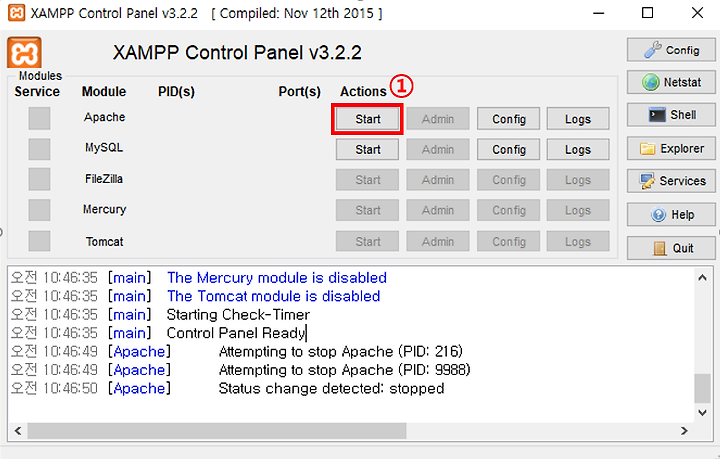Start the MySQL module

367,150
